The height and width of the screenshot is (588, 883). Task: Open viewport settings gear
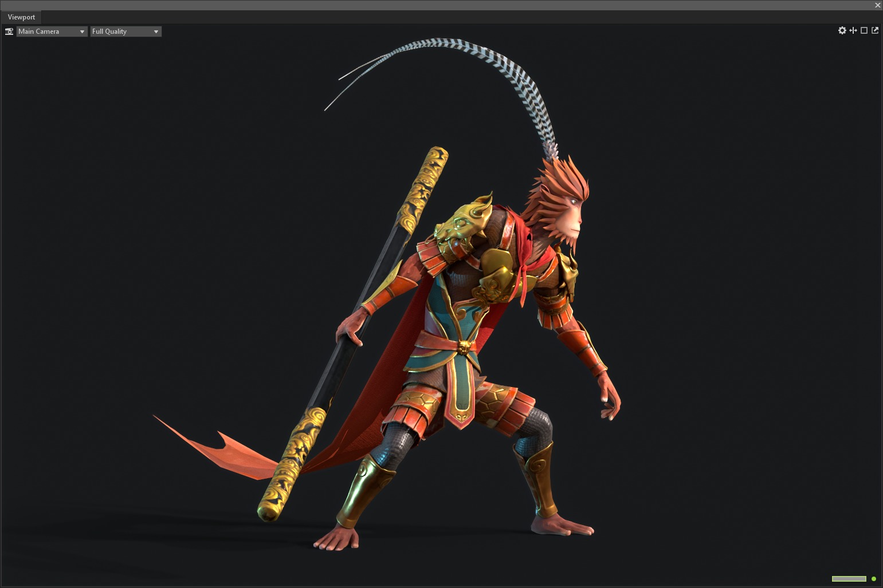[842, 30]
